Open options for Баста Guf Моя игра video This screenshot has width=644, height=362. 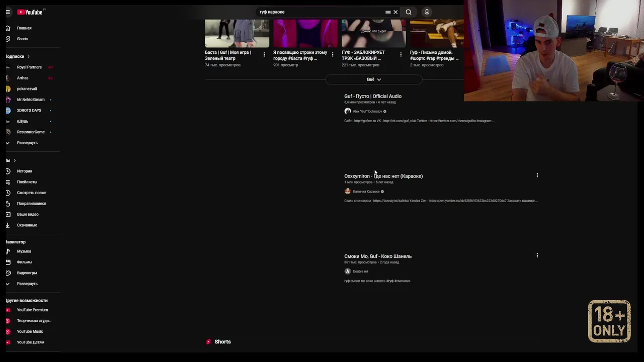pyautogui.click(x=264, y=54)
